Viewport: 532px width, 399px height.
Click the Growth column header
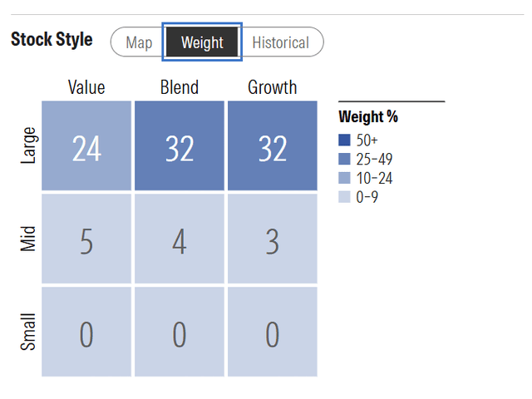[272, 87]
